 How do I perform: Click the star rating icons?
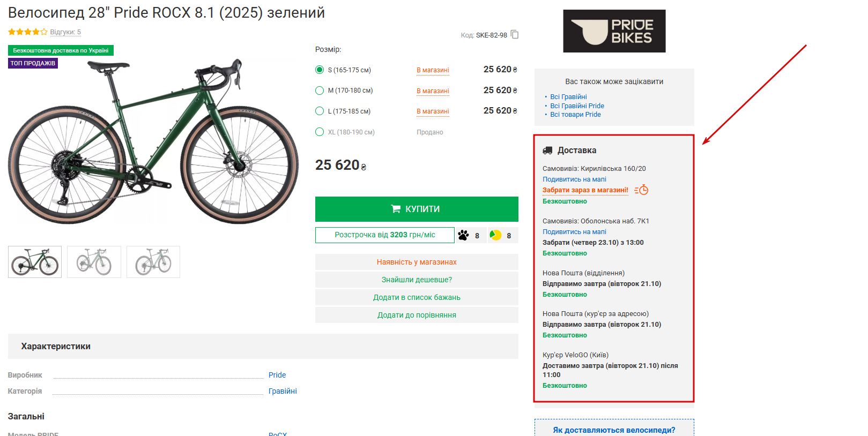[28, 32]
